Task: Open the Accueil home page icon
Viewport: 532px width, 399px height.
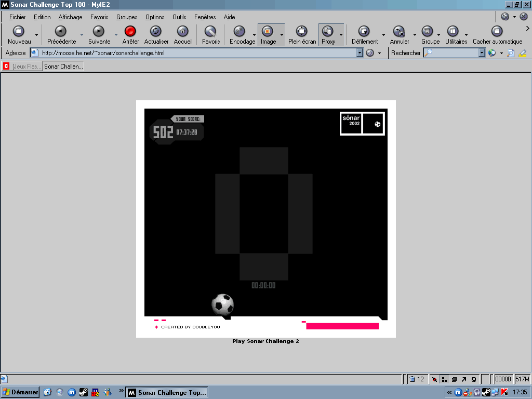Action: [183, 32]
